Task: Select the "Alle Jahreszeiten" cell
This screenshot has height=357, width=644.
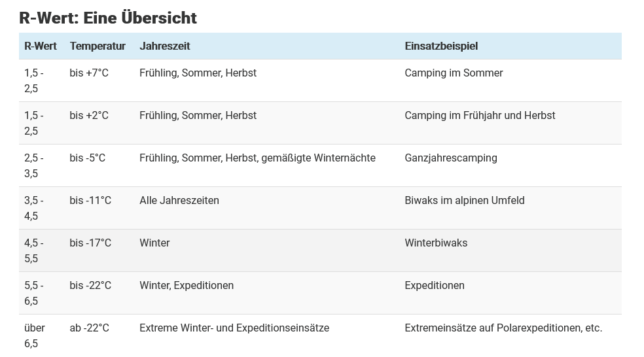Action: [179, 201]
